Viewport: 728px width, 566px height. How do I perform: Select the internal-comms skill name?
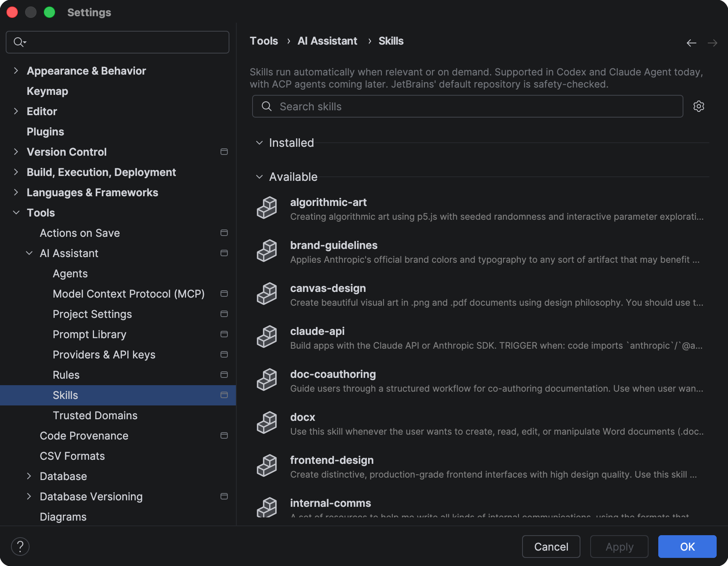(331, 503)
